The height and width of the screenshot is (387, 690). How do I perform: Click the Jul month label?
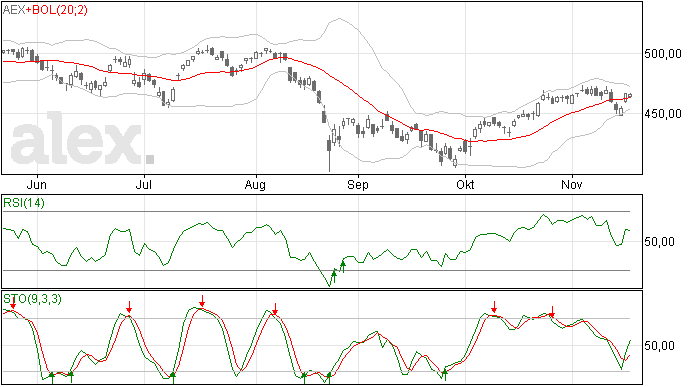[x=143, y=184]
